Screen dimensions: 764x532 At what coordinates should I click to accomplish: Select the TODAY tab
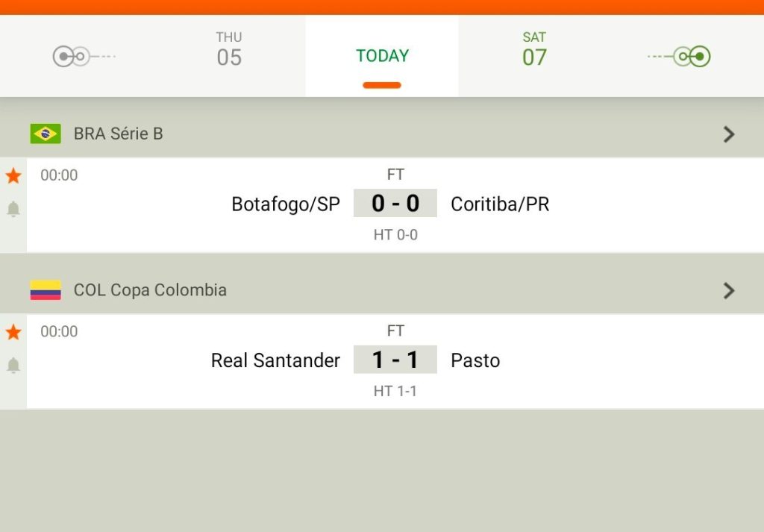pyautogui.click(x=382, y=56)
